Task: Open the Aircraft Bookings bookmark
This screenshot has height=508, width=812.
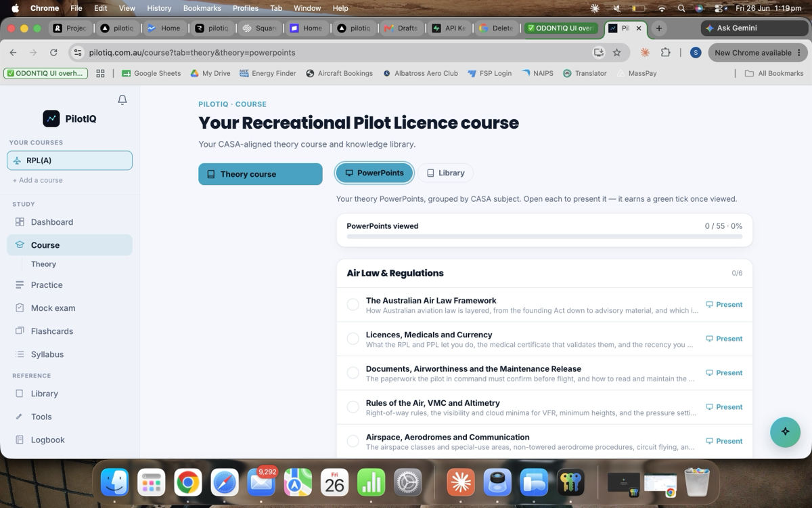Action: click(x=339, y=73)
